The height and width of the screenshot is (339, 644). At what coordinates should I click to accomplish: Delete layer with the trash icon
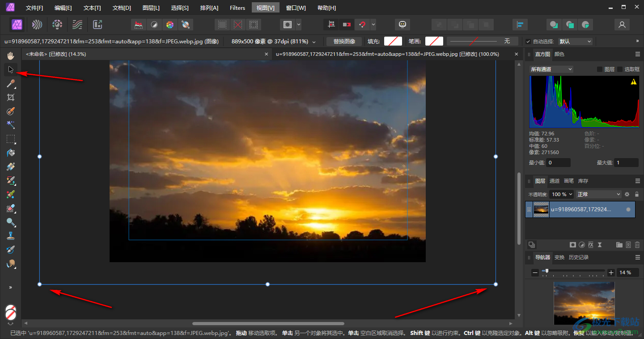click(x=637, y=245)
